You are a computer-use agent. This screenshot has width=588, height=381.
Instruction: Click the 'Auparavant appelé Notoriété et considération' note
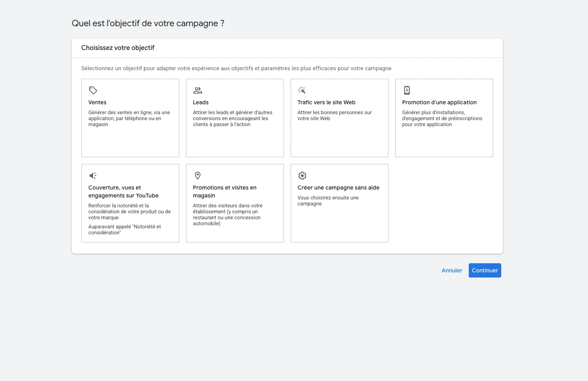[124, 230]
